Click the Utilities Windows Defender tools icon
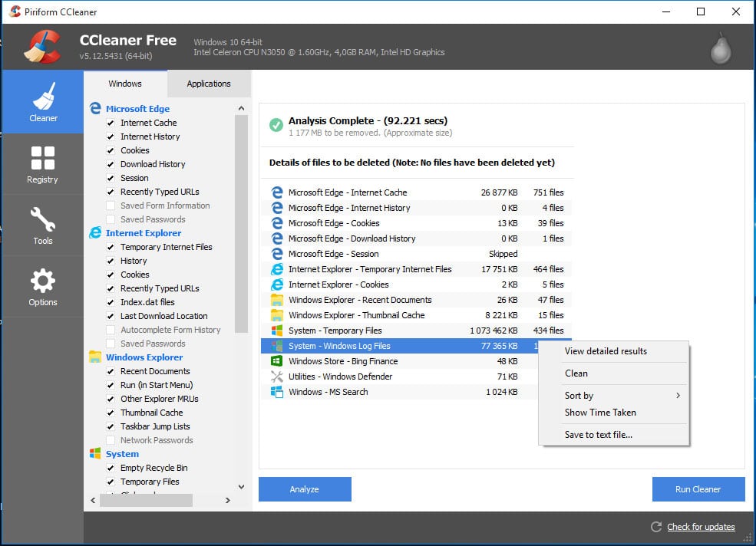 click(x=277, y=377)
